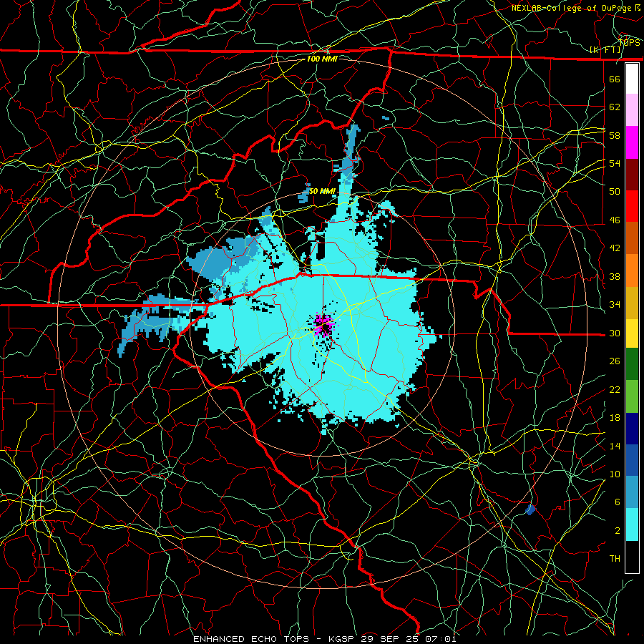Click the dark green legend swatch
644x644 pixels.
coord(632,364)
